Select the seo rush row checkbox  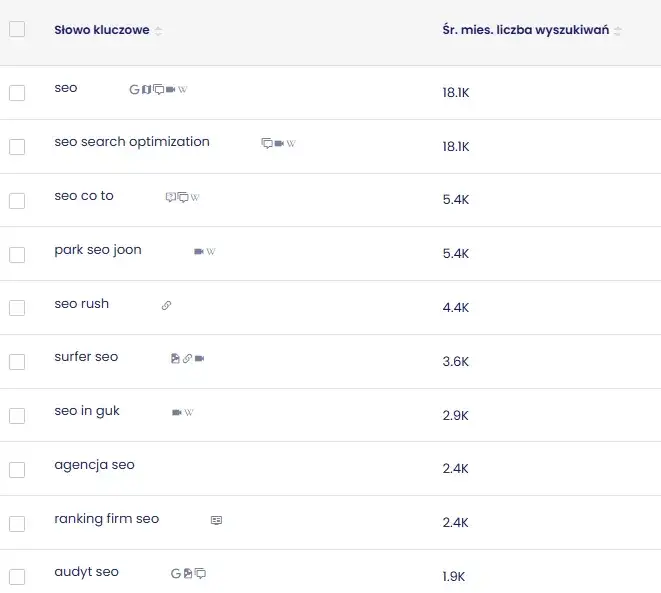click(x=17, y=308)
